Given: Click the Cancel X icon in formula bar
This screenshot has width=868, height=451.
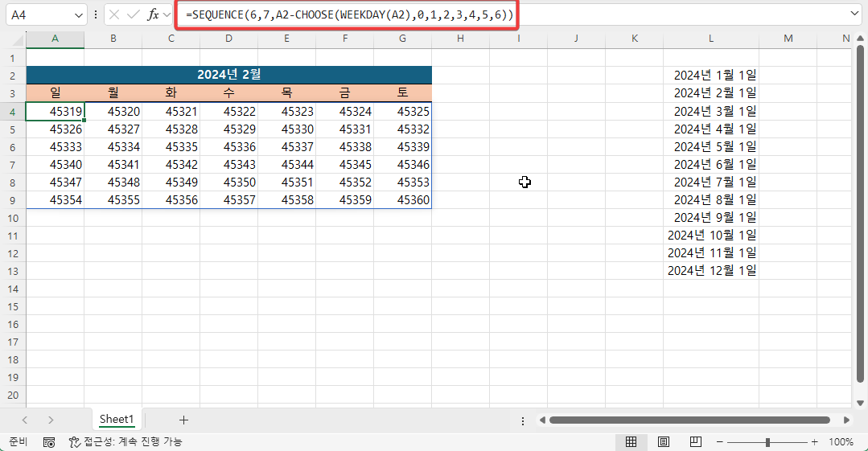Looking at the screenshot, I should point(114,15).
